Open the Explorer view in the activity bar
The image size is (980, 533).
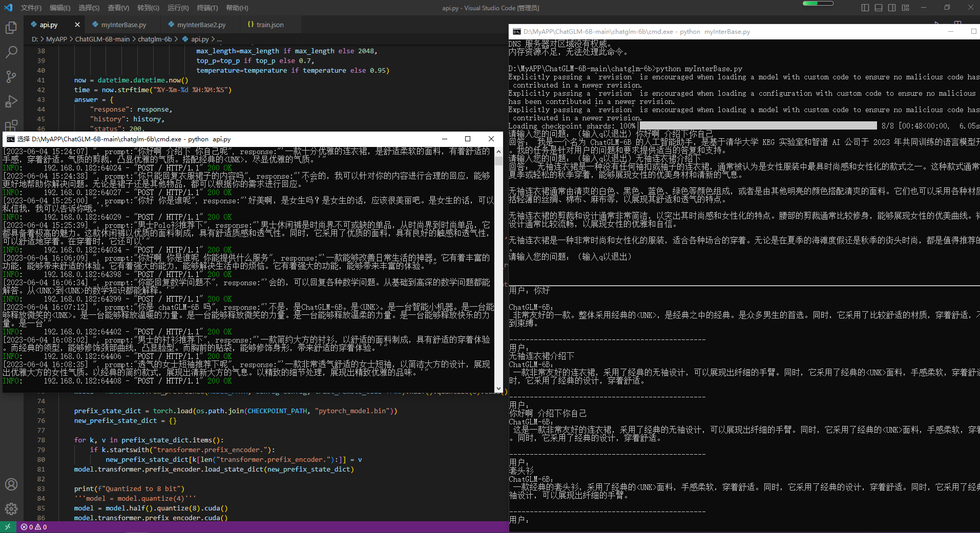pos(11,28)
